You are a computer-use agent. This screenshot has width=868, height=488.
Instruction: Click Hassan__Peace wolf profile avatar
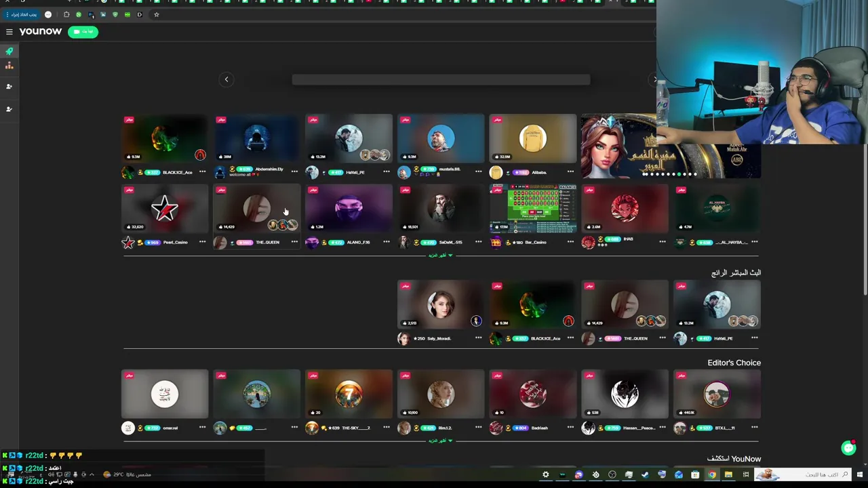[588, 428]
